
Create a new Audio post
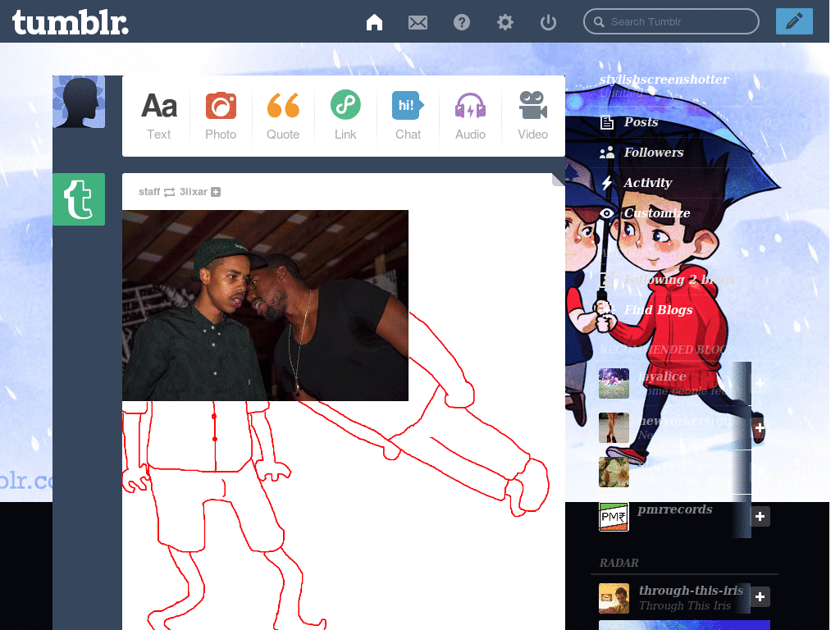point(470,116)
